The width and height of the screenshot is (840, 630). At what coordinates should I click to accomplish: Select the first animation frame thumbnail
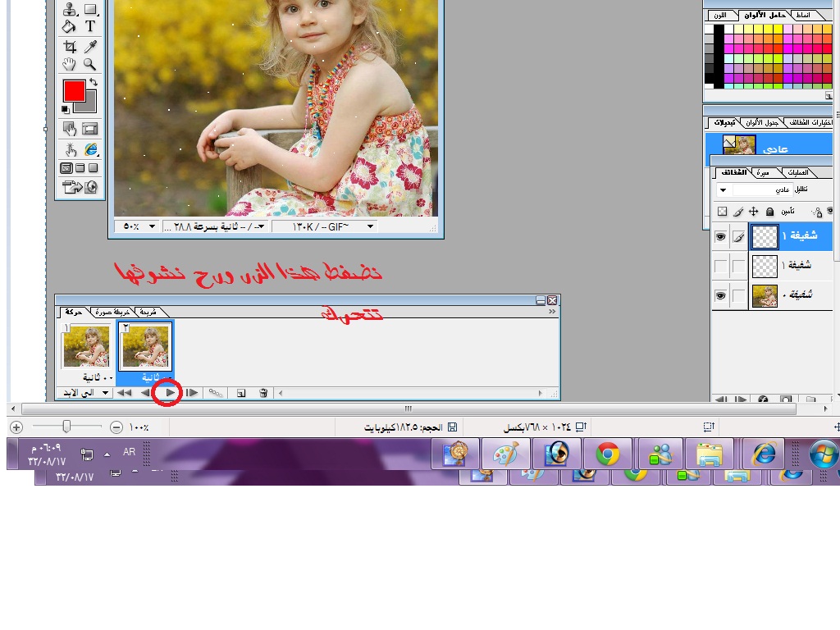pos(86,346)
